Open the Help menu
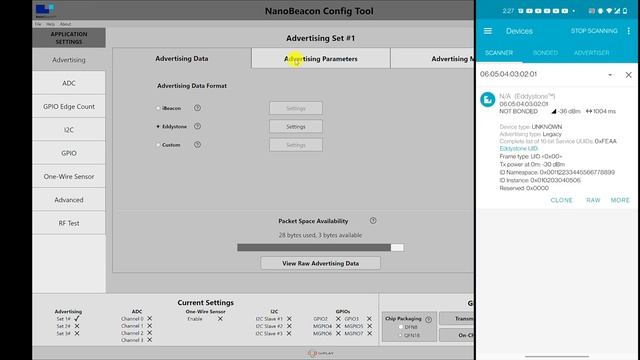The width and height of the screenshot is (640, 360). [x=50, y=24]
